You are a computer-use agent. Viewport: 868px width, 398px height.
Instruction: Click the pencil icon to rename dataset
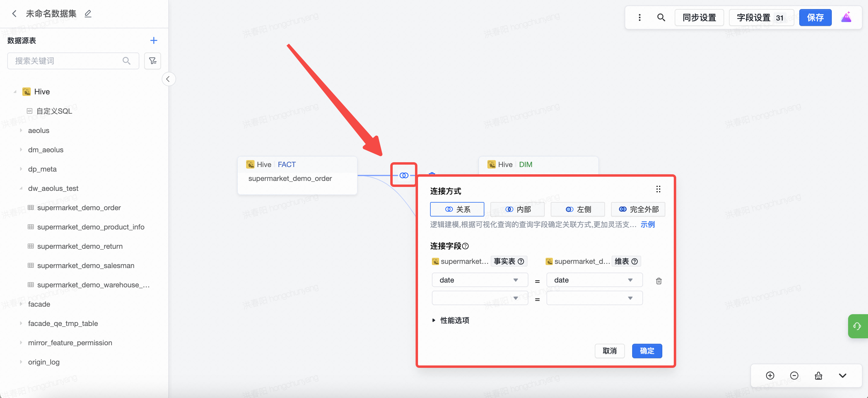88,14
